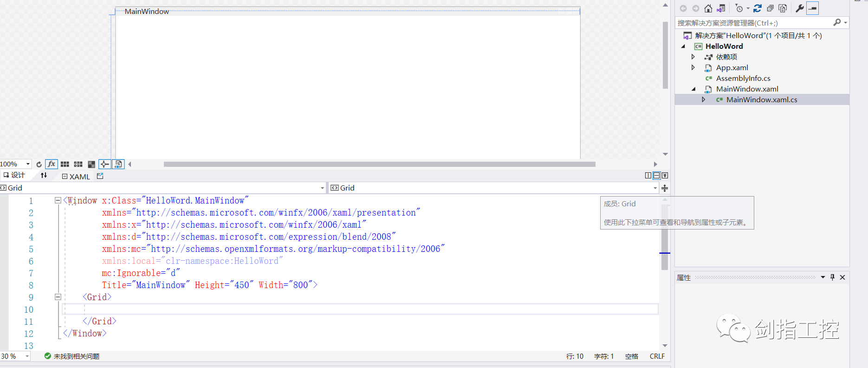
Task: Toggle the show snap grid icon
Action: click(65, 164)
